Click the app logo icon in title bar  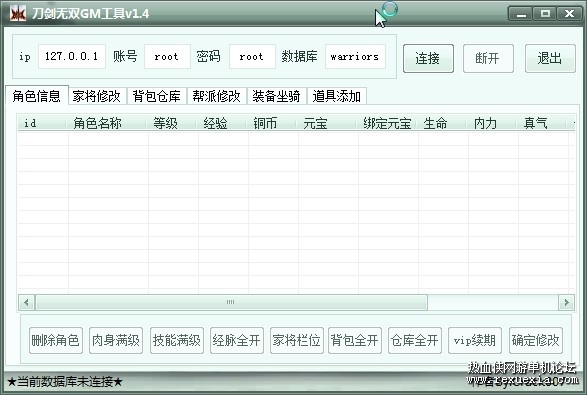pos(18,13)
